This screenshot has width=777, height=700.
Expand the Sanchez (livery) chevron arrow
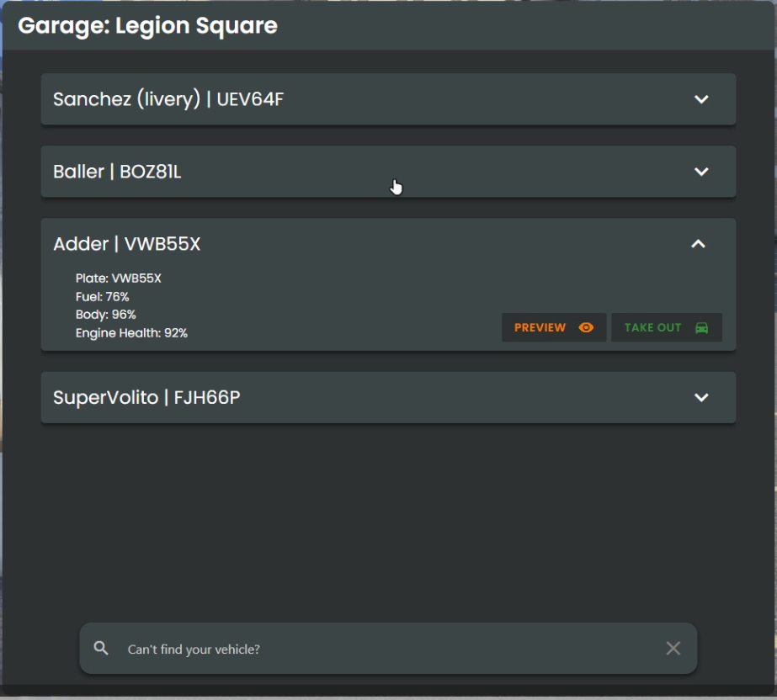[701, 99]
